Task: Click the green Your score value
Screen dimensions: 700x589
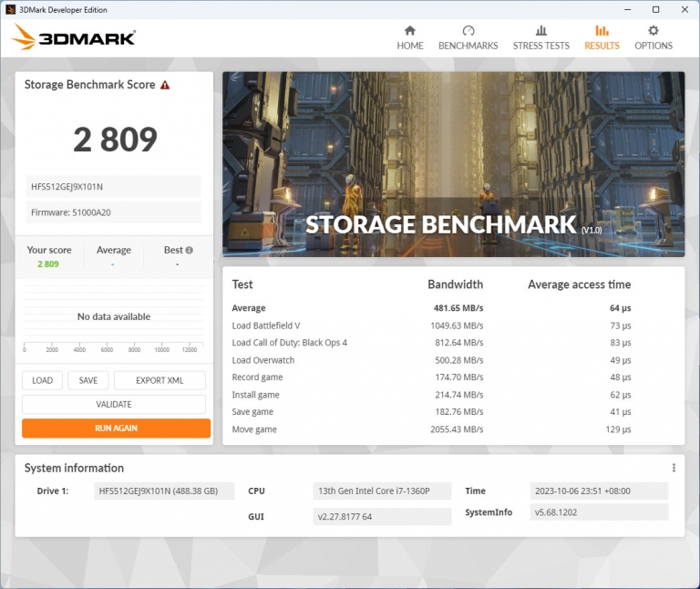Action: (48, 263)
